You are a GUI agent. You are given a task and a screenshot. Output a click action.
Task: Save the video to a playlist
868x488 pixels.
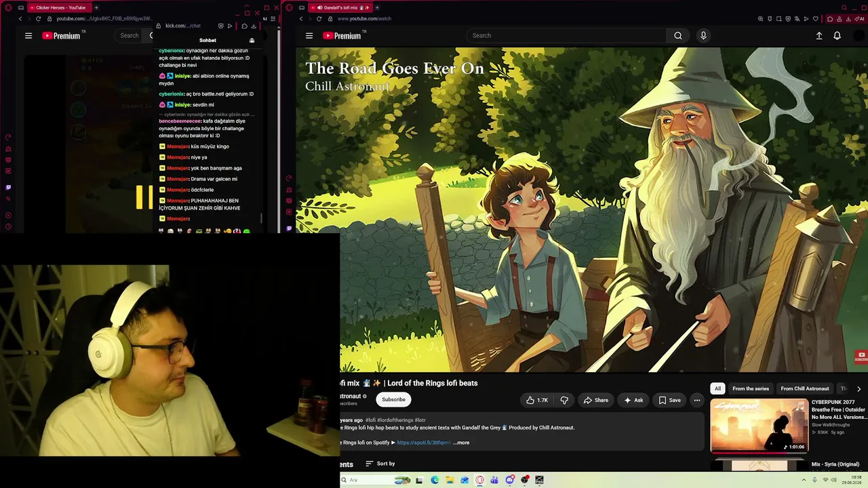coord(669,401)
